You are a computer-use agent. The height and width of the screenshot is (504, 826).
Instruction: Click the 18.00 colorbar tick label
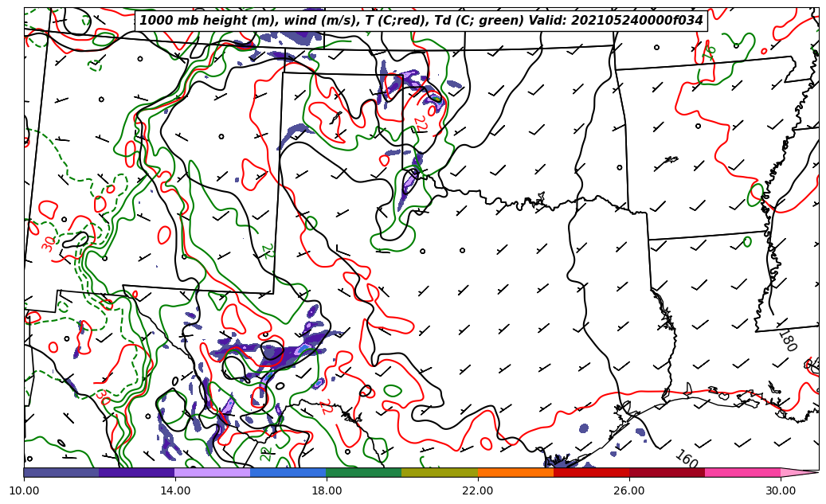(327, 490)
